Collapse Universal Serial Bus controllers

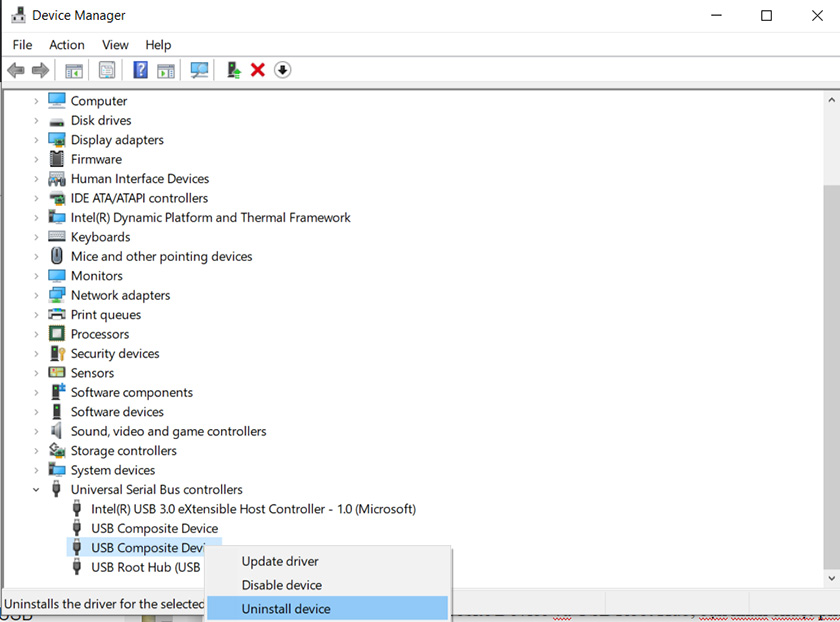[36, 490]
